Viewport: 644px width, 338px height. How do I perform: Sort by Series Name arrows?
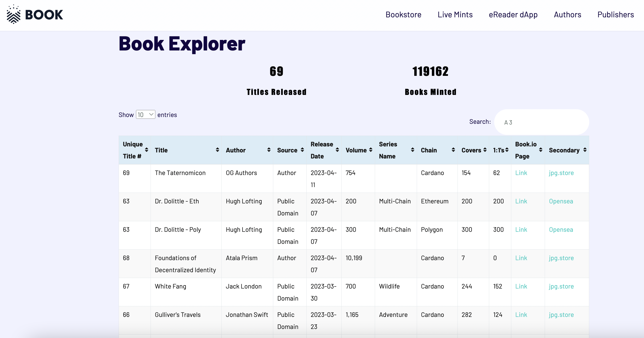pyautogui.click(x=412, y=150)
